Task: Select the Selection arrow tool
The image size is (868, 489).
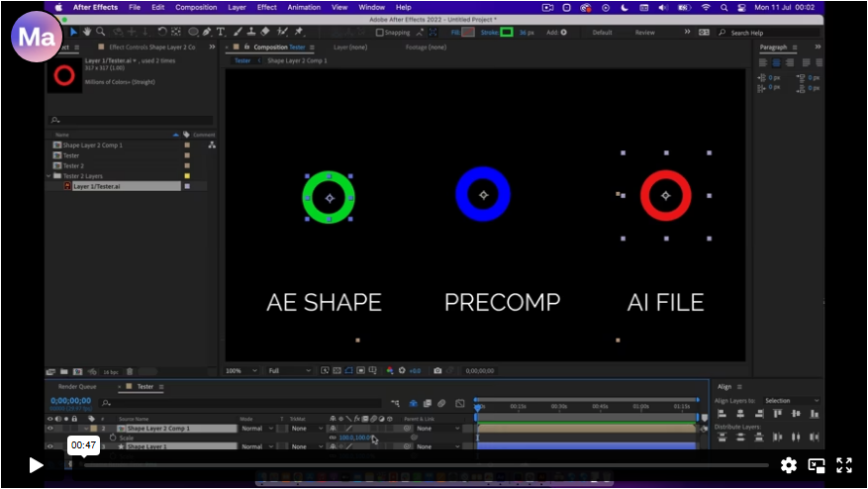Action: point(73,32)
